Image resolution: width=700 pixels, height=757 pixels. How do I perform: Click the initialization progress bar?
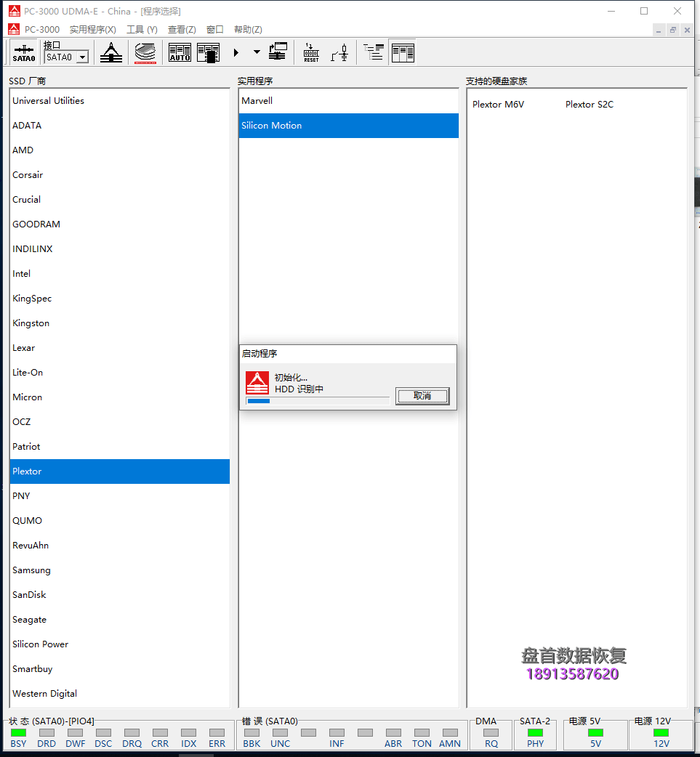click(318, 401)
